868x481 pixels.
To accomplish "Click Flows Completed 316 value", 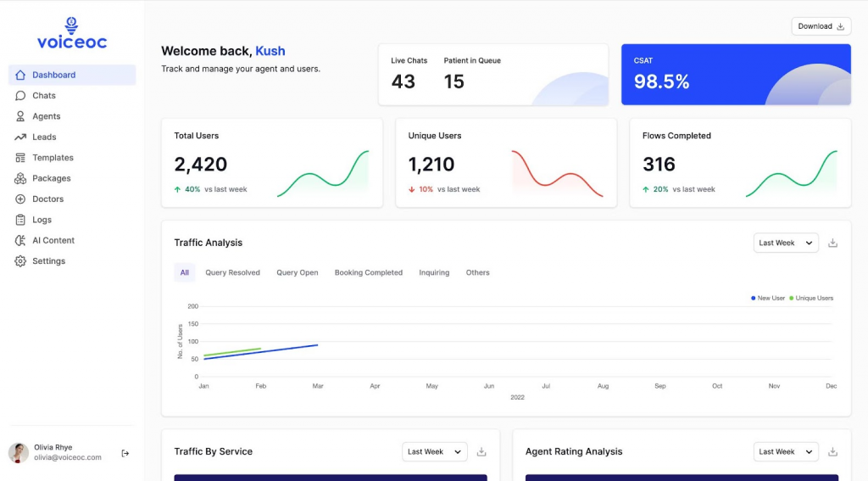I will [659, 164].
